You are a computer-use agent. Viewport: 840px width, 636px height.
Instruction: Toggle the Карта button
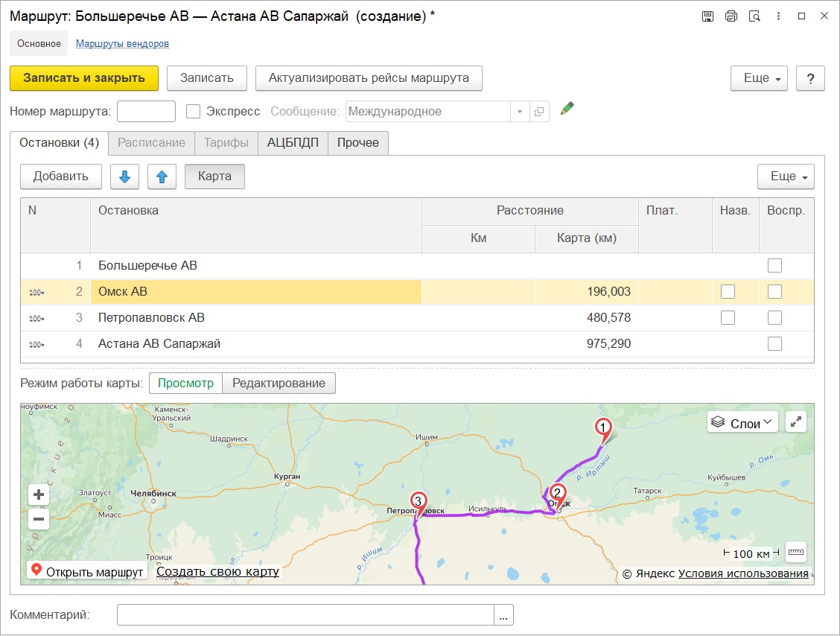pos(214,177)
